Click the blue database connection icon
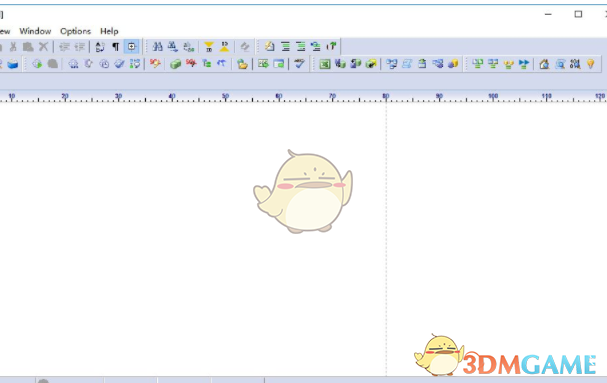Image resolution: width=607 pixels, height=383 pixels. [13, 64]
